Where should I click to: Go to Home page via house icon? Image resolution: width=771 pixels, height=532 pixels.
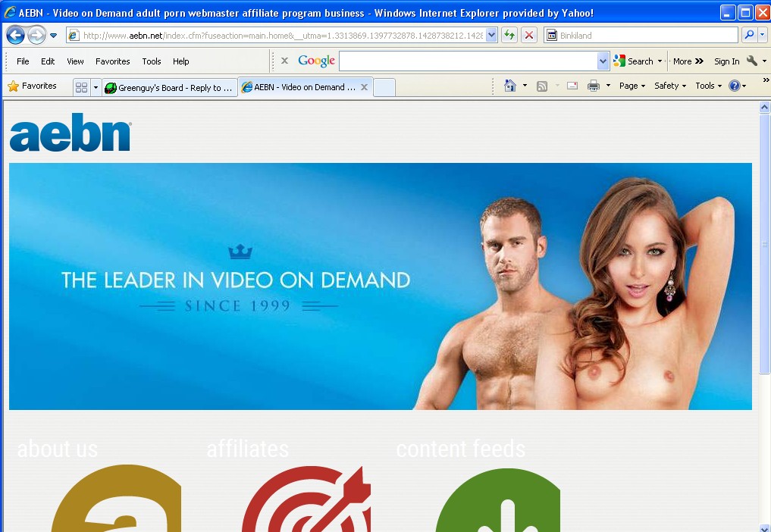click(510, 86)
